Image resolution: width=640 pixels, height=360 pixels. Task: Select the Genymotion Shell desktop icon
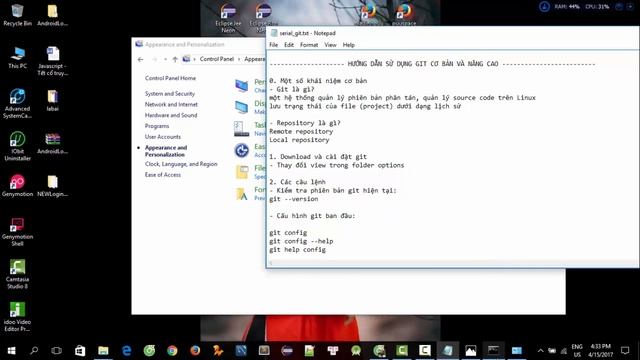(x=17, y=232)
